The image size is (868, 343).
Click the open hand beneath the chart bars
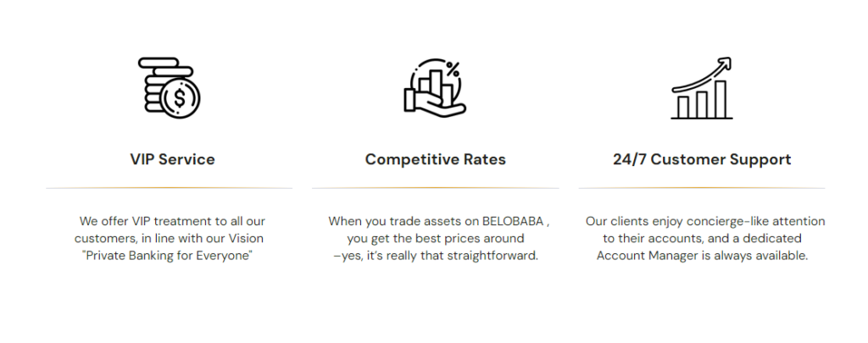pos(435,106)
